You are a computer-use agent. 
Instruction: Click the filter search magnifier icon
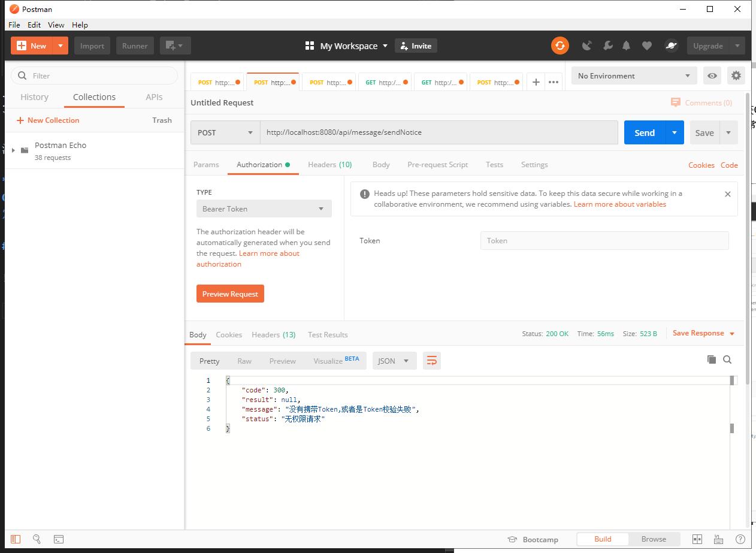point(23,75)
